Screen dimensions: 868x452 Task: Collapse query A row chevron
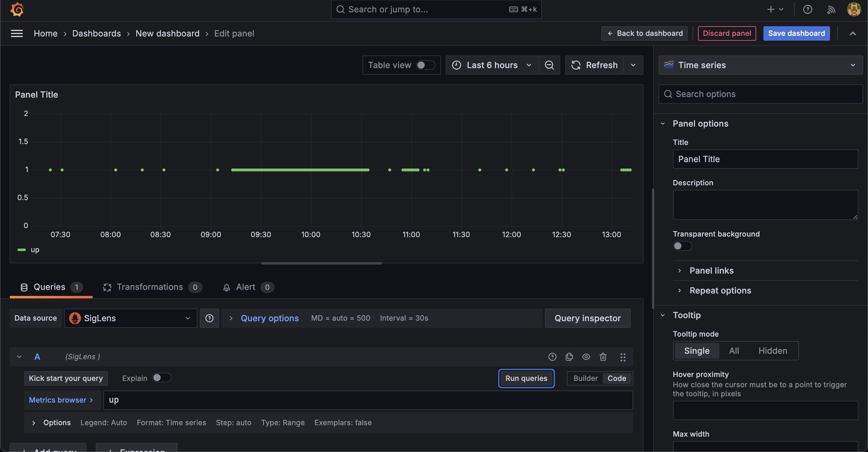click(x=19, y=357)
